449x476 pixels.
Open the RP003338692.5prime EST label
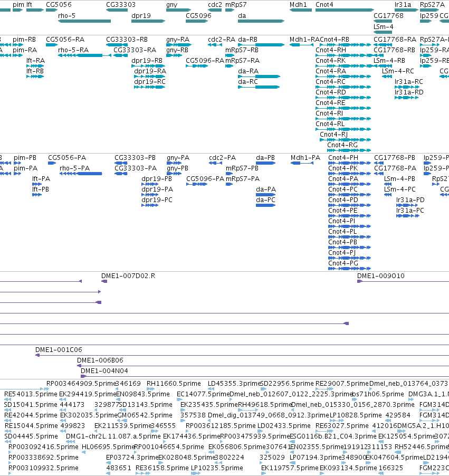(43, 457)
